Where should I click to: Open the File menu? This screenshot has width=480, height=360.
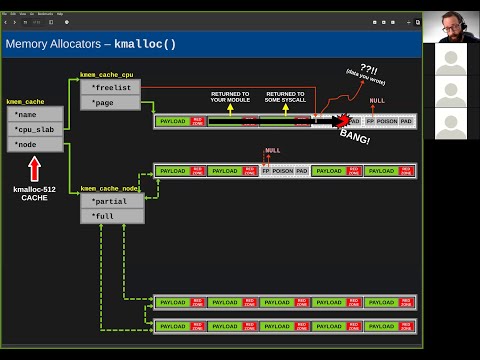click(x=4, y=14)
